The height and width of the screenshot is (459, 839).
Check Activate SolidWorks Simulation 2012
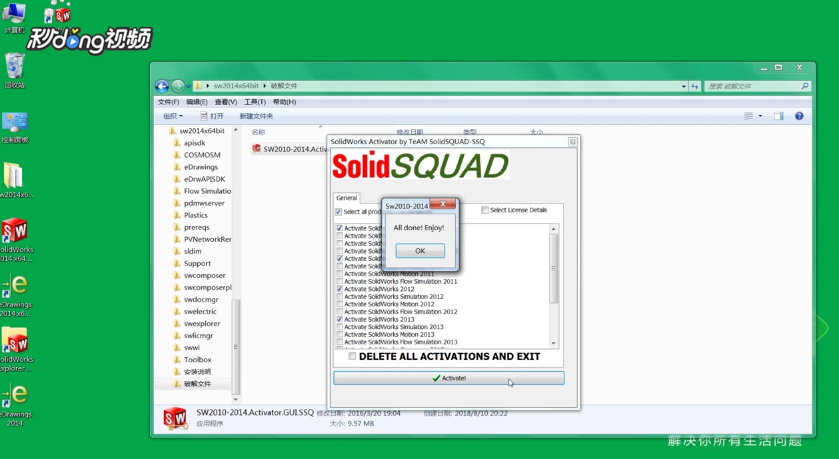point(340,296)
